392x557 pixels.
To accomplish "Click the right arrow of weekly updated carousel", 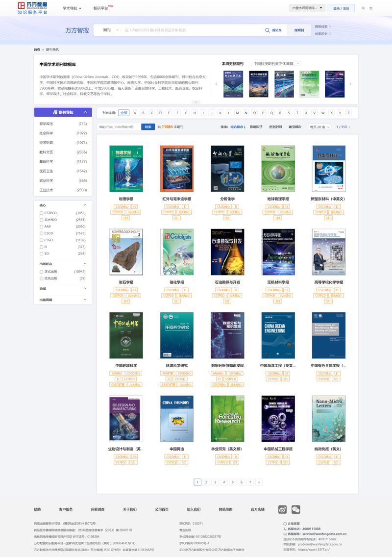I will pyautogui.click(x=350, y=84).
